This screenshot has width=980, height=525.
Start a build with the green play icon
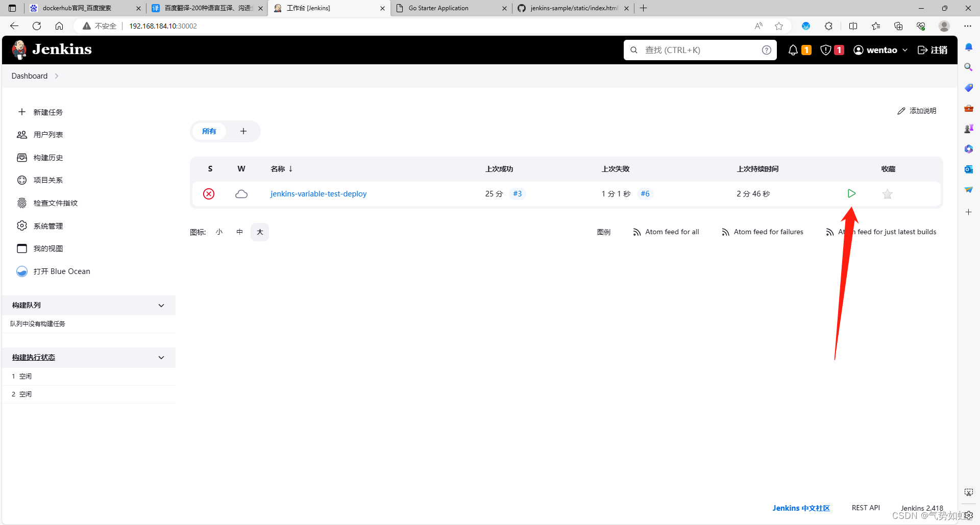[x=851, y=193]
